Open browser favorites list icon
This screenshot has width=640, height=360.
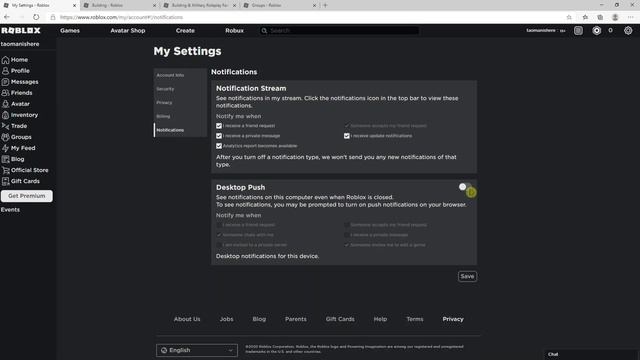click(x=585, y=17)
